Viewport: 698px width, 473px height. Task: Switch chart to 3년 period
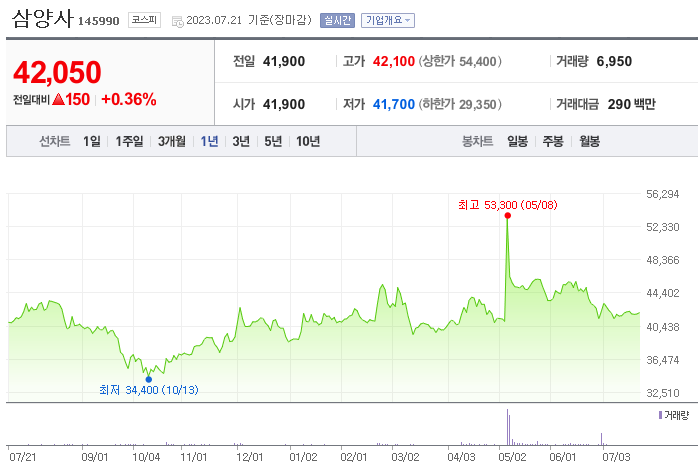(x=241, y=141)
